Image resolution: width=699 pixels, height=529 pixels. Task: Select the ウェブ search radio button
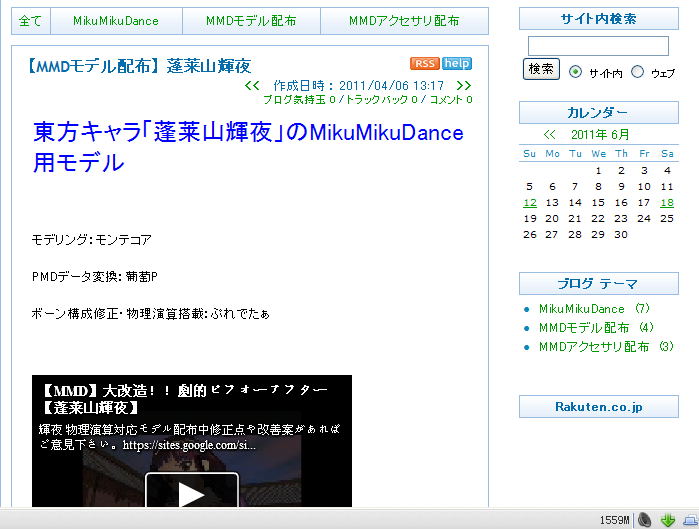(637, 72)
